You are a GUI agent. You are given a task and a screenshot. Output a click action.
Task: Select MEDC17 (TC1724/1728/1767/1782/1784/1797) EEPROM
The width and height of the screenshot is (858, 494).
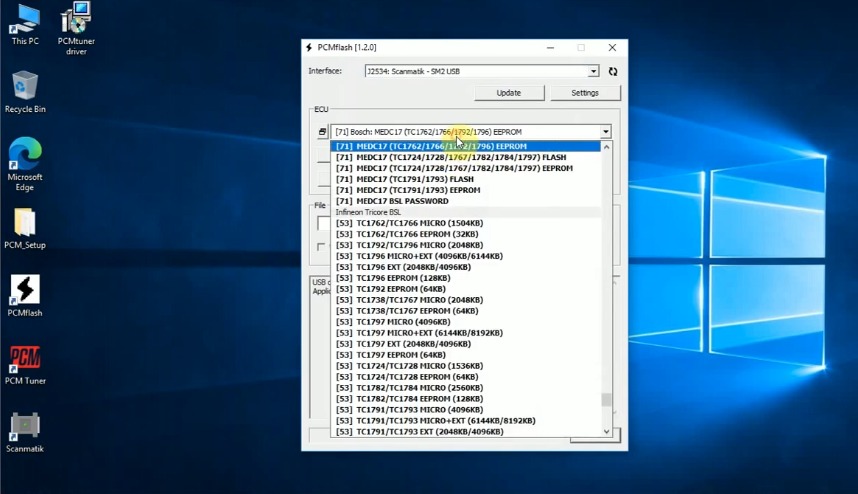click(x=465, y=168)
